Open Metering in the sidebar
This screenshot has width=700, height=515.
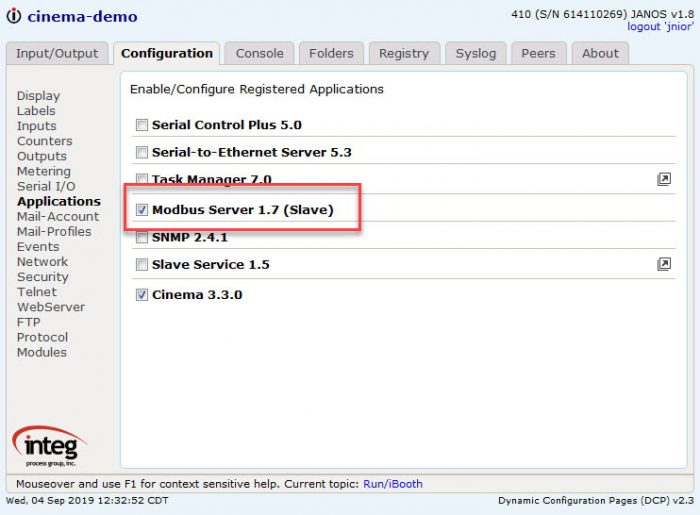(x=44, y=171)
